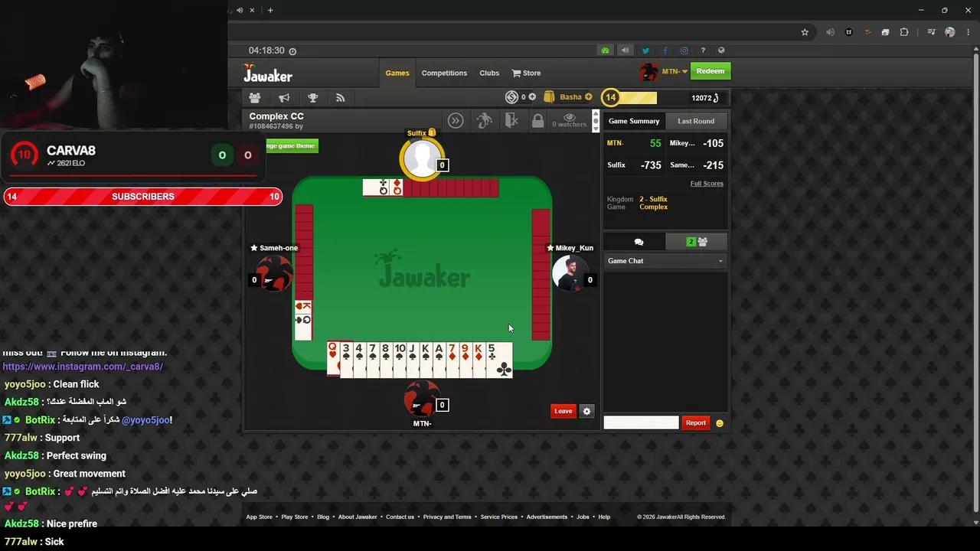
Task: Go to the Games menu
Action: pyautogui.click(x=397, y=73)
